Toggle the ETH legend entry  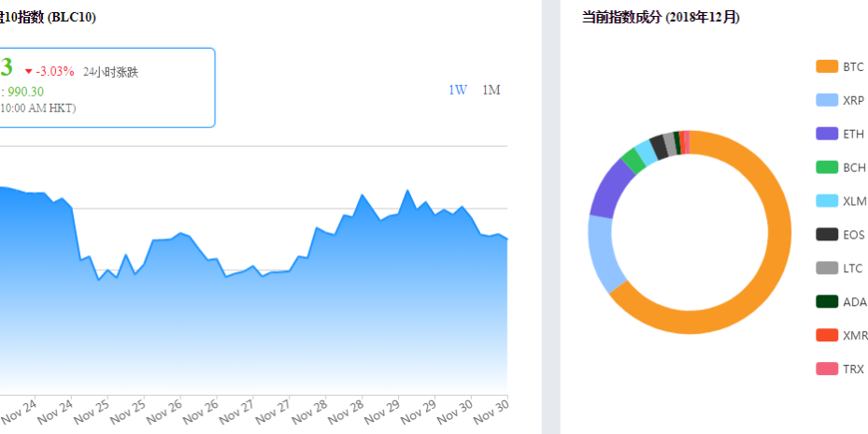pyautogui.click(x=840, y=134)
